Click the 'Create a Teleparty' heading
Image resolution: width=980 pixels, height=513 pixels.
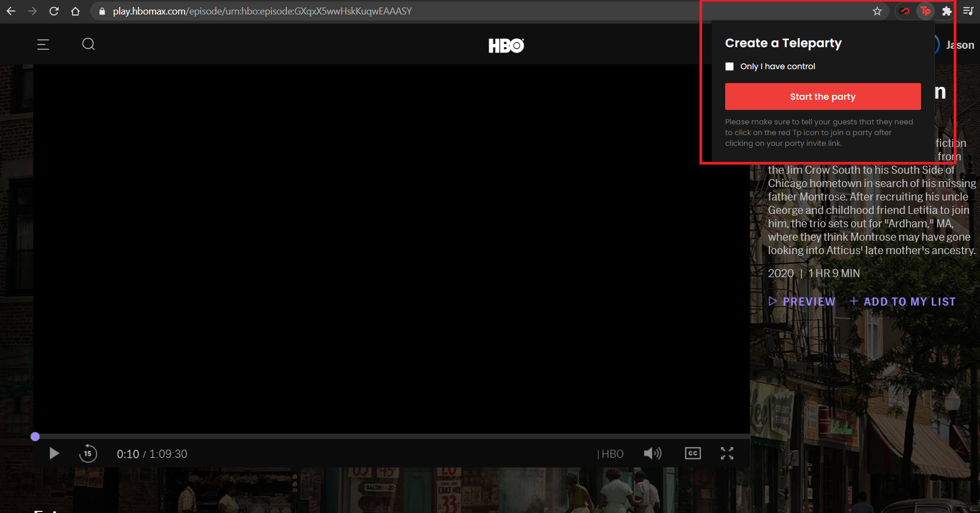point(783,43)
